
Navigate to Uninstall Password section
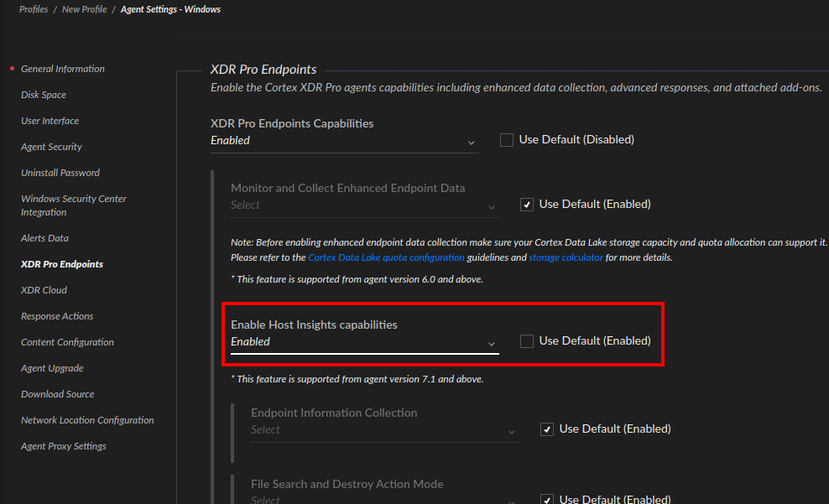click(60, 173)
